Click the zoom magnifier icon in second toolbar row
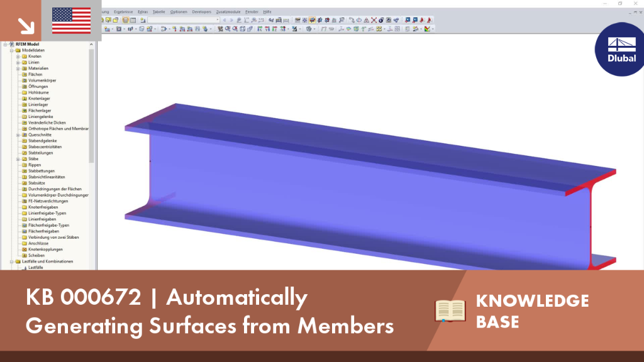The image size is (644, 362). pos(228,29)
